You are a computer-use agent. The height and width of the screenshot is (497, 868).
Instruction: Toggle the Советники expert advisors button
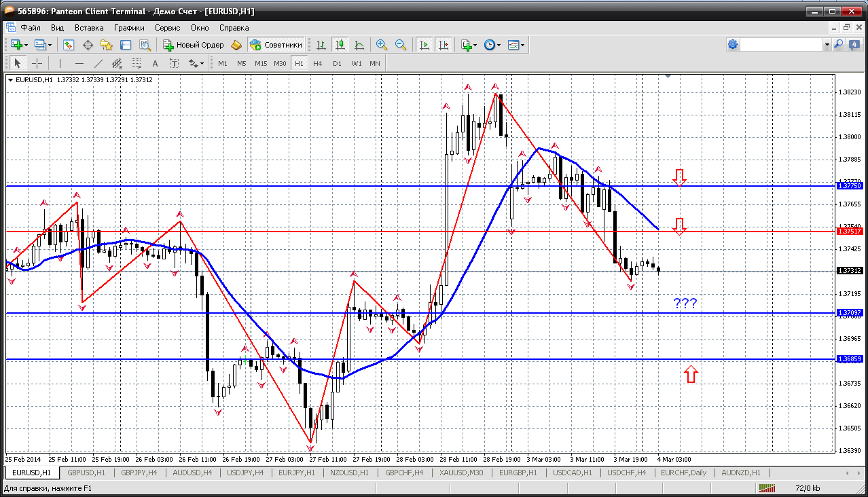point(276,45)
